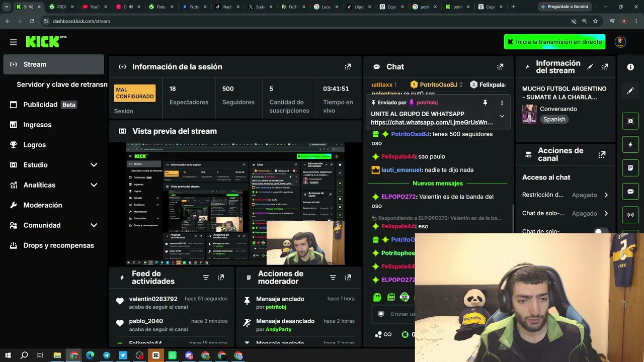Open WhatsApp from the Windows taskbar
Viewport: 644px width, 362px height.
tap(173, 355)
